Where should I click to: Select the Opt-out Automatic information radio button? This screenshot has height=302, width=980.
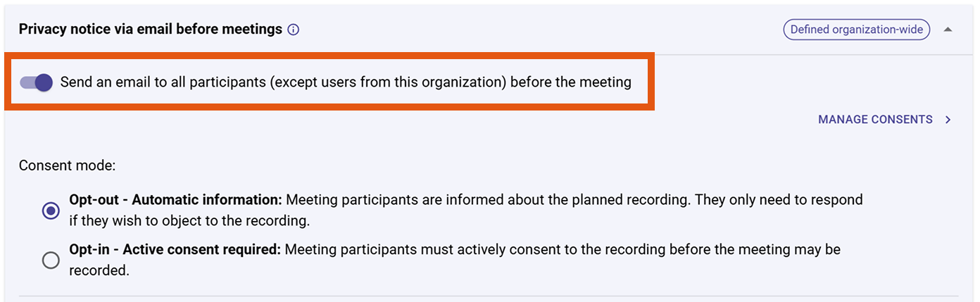pos(51,210)
